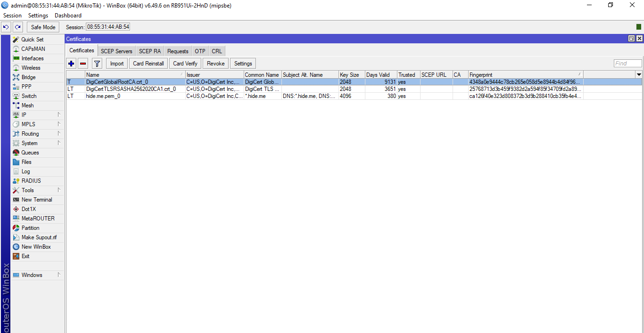The width and height of the screenshot is (644, 333).
Task: Click the Issuer column header
Action: (215, 74)
